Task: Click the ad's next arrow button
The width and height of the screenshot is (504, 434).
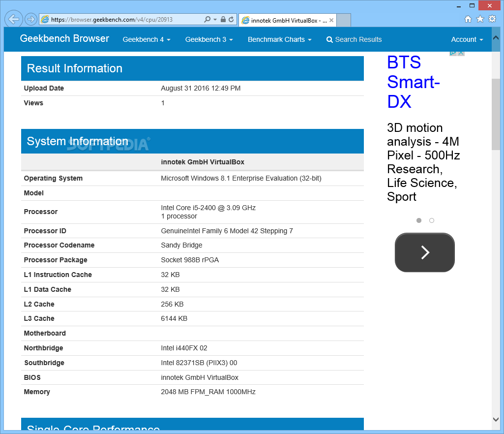Action: point(425,252)
